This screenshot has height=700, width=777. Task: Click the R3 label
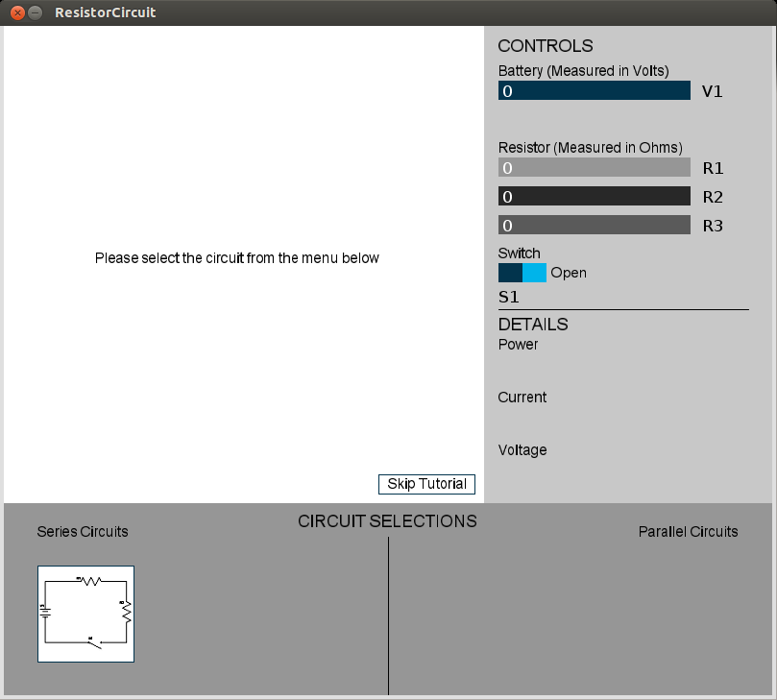click(713, 226)
